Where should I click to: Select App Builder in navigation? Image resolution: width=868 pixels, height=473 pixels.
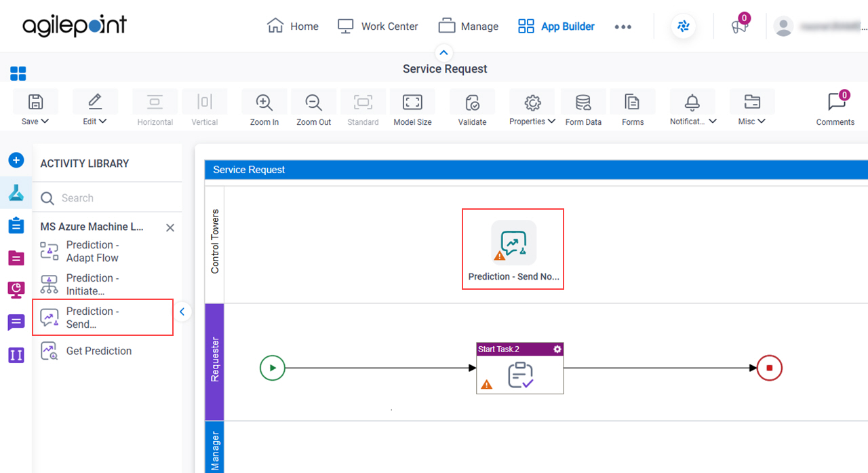pyautogui.click(x=556, y=26)
